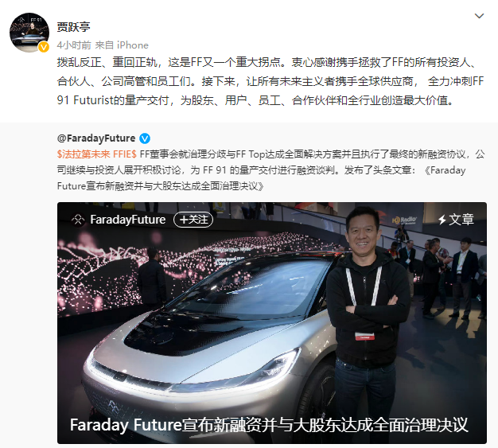Click the headline article title link in retweeted text
Screen dimensions: 498x448
point(261,178)
